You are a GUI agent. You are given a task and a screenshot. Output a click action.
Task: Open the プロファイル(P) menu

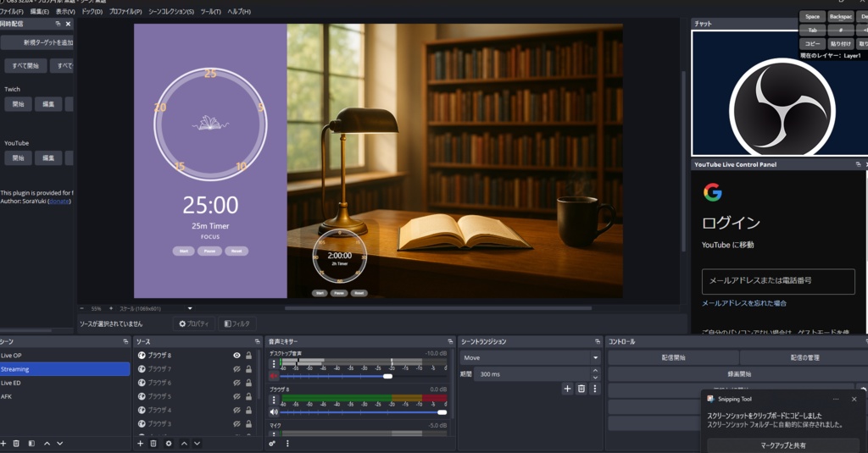click(125, 12)
